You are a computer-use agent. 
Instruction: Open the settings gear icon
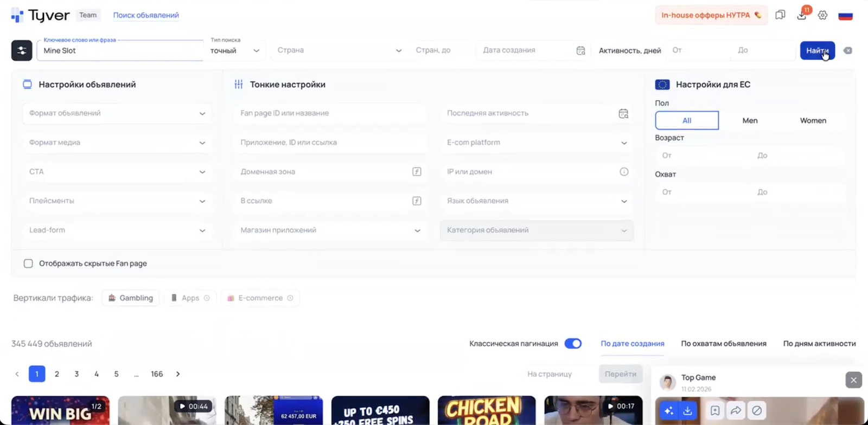[823, 15]
